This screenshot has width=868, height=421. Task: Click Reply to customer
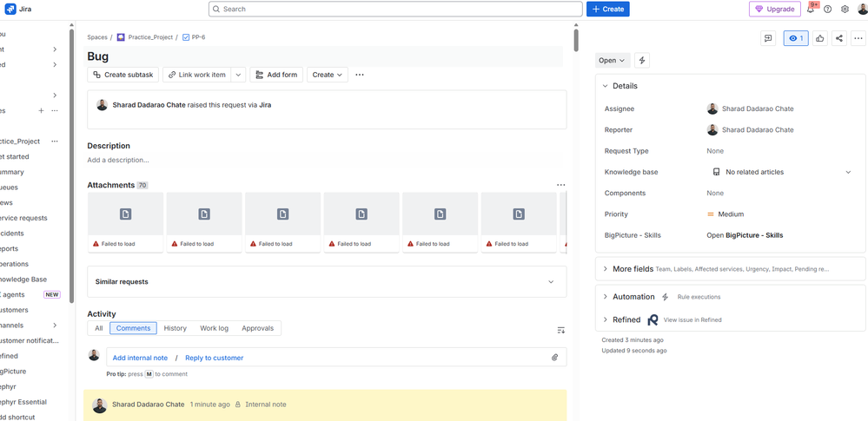pos(215,358)
